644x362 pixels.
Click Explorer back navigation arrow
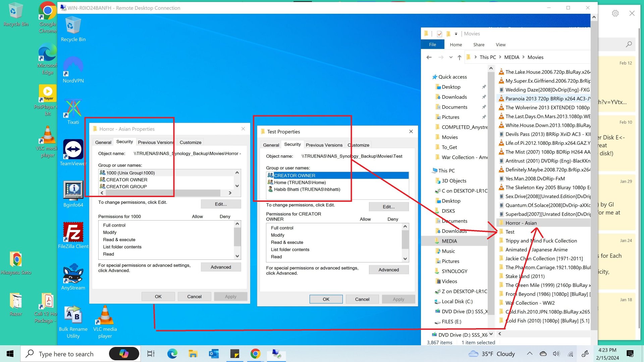pyautogui.click(x=429, y=57)
